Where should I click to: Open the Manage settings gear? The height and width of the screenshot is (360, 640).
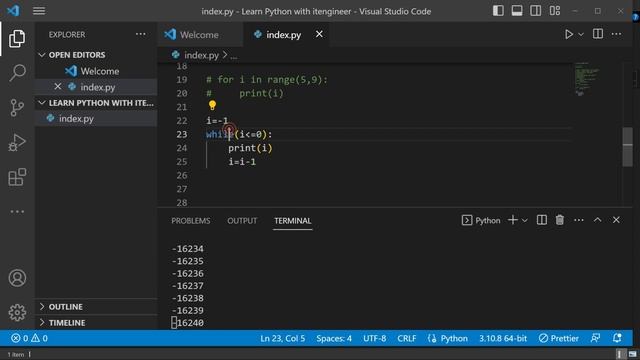(17, 312)
